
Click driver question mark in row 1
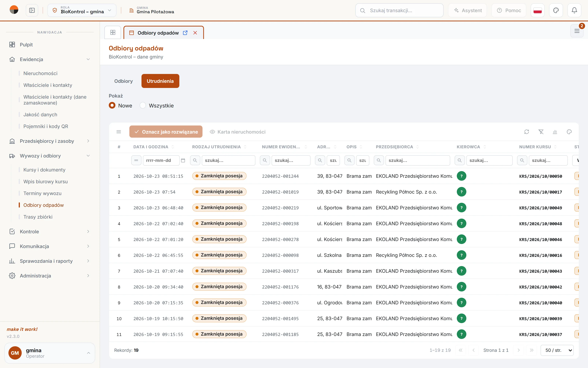pyautogui.click(x=461, y=176)
